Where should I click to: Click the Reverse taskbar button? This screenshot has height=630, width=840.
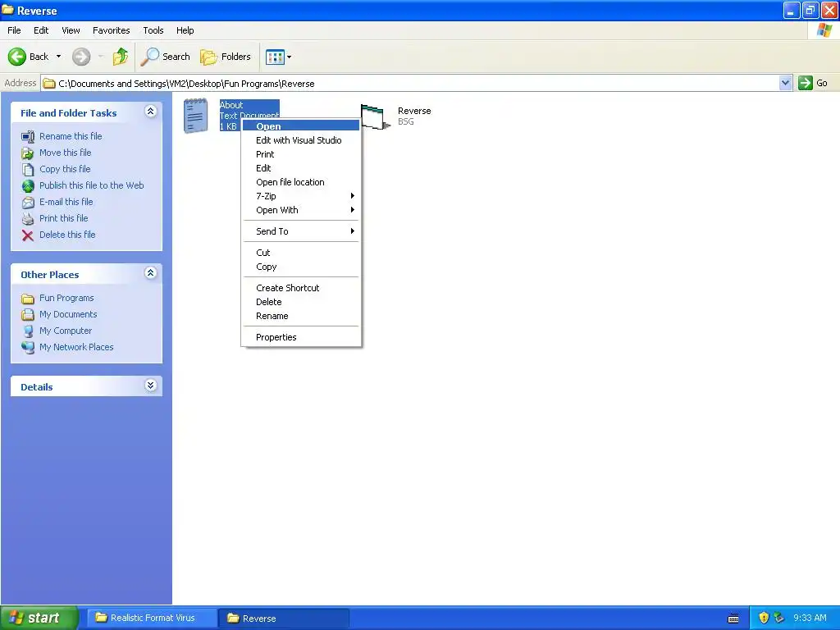click(284, 619)
